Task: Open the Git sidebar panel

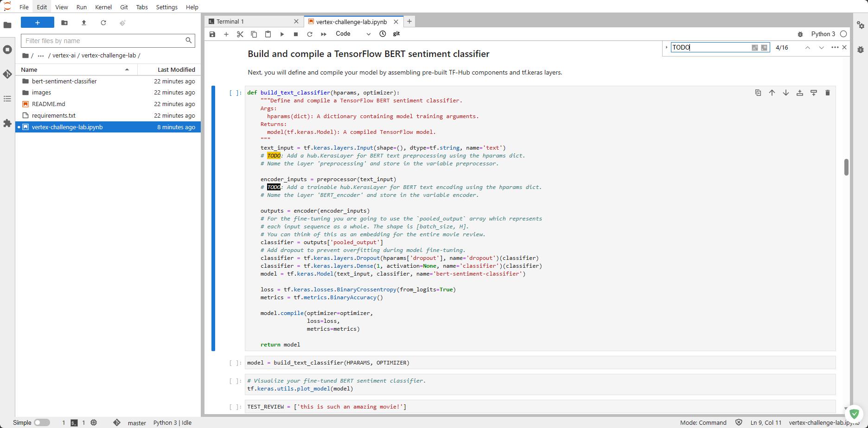Action: point(7,74)
